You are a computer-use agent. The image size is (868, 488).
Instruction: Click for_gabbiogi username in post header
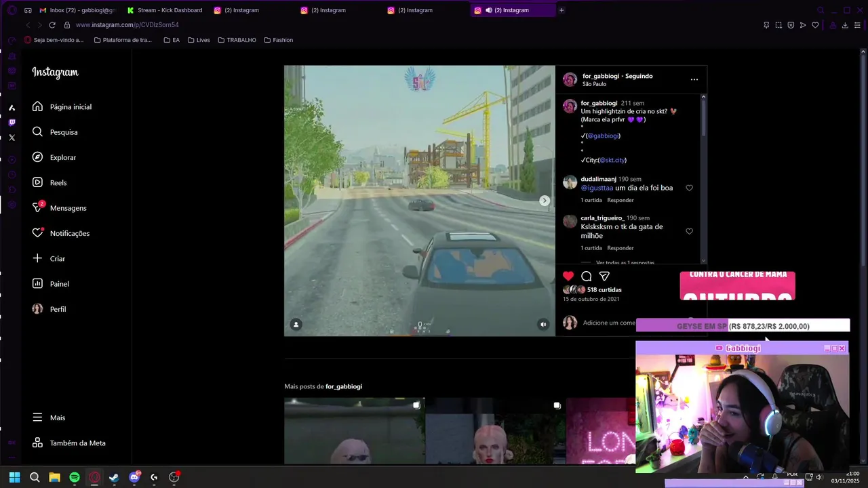tap(601, 76)
